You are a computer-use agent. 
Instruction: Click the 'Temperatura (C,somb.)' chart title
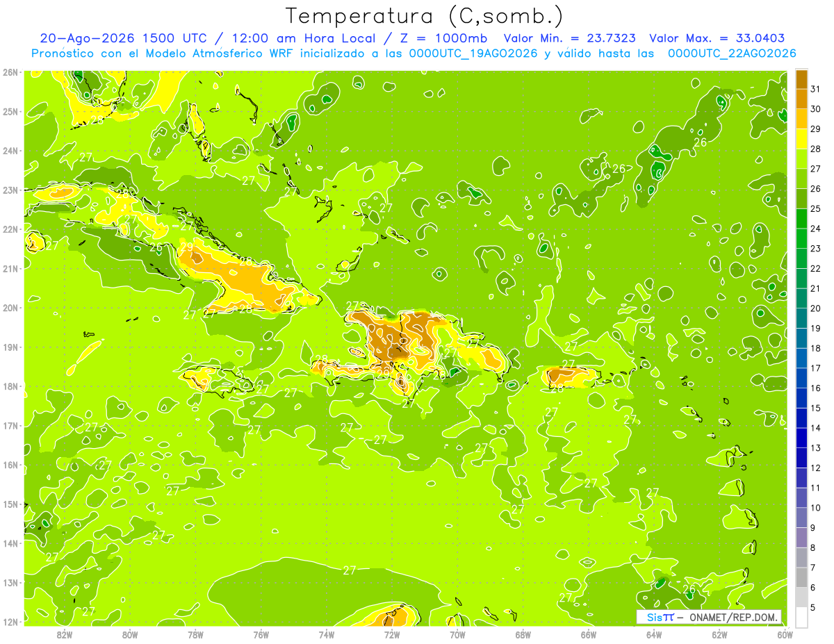pyautogui.click(x=425, y=16)
